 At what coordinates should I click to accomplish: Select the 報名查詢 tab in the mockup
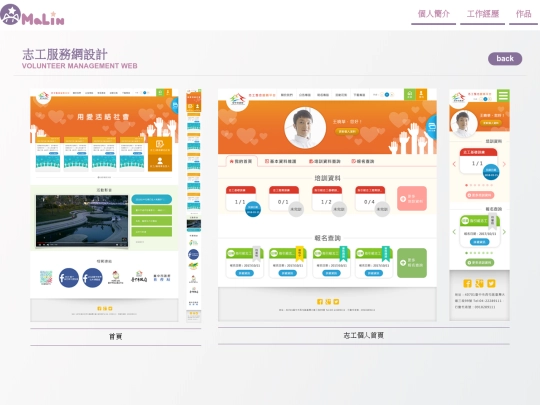point(363,161)
